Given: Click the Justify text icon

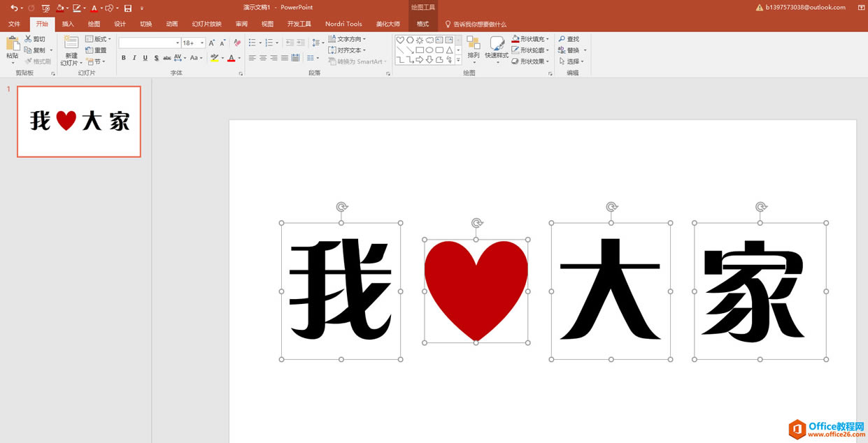Looking at the screenshot, I should pyautogui.click(x=284, y=58).
